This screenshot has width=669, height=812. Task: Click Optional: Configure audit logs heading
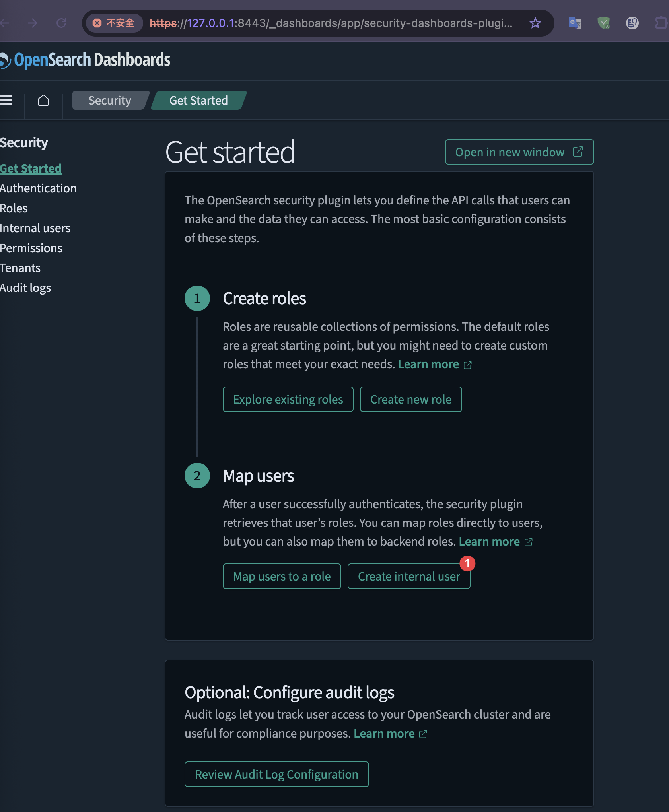[x=290, y=692]
